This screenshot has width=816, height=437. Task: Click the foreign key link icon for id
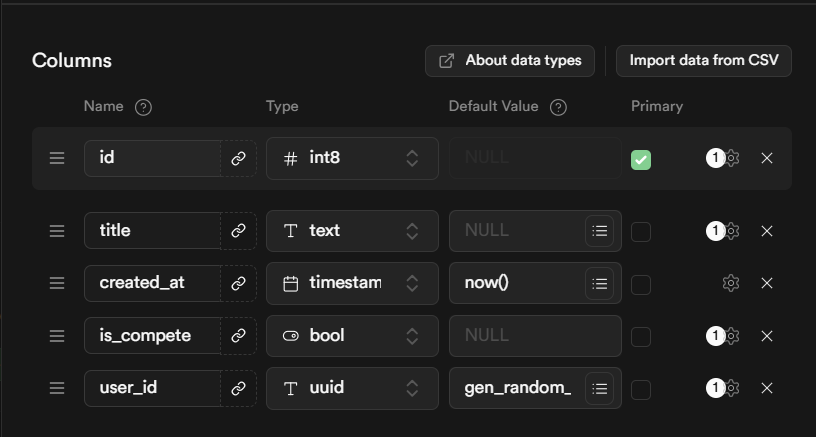pos(238,158)
